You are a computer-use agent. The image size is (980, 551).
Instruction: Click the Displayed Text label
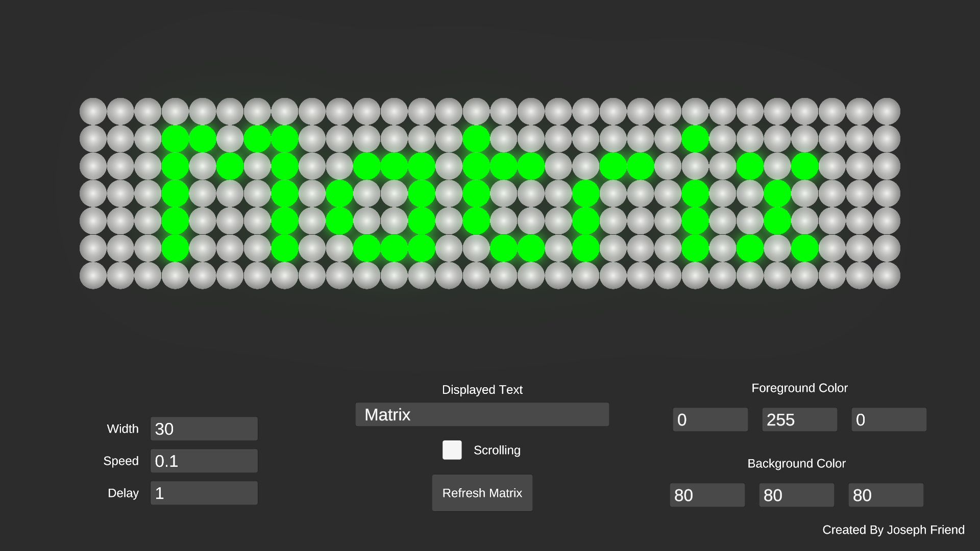point(482,390)
